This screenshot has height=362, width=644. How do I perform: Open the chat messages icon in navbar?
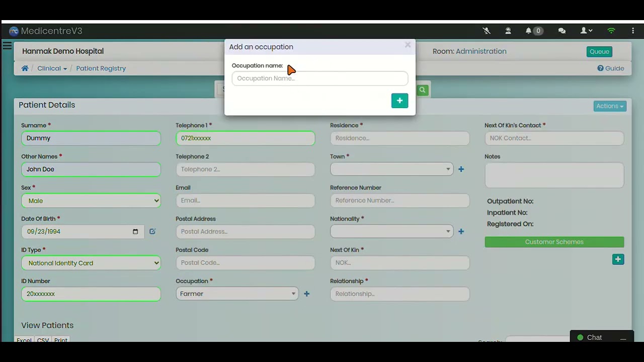tap(562, 31)
